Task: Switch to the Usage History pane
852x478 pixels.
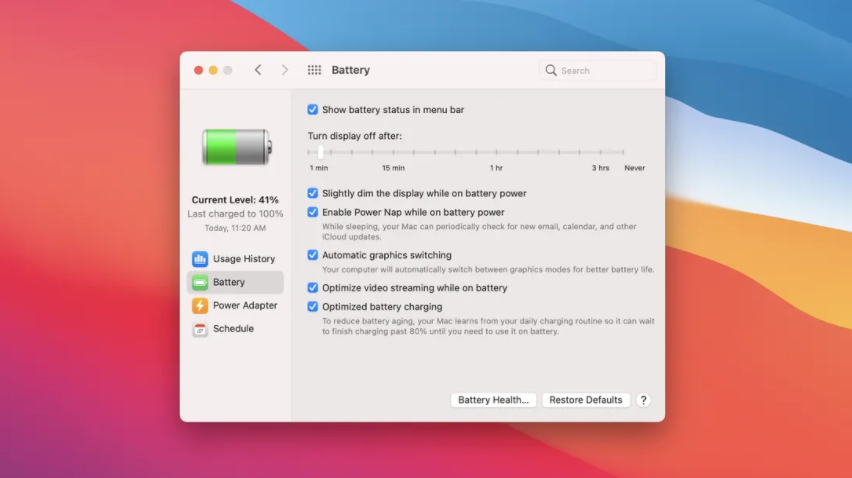Action: click(x=243, y=259)
